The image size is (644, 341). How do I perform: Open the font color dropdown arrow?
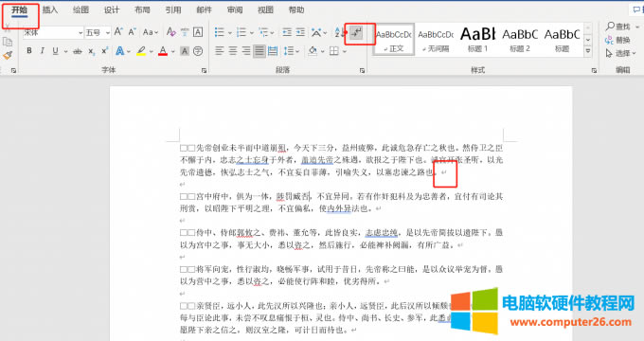tap(173, 51)
